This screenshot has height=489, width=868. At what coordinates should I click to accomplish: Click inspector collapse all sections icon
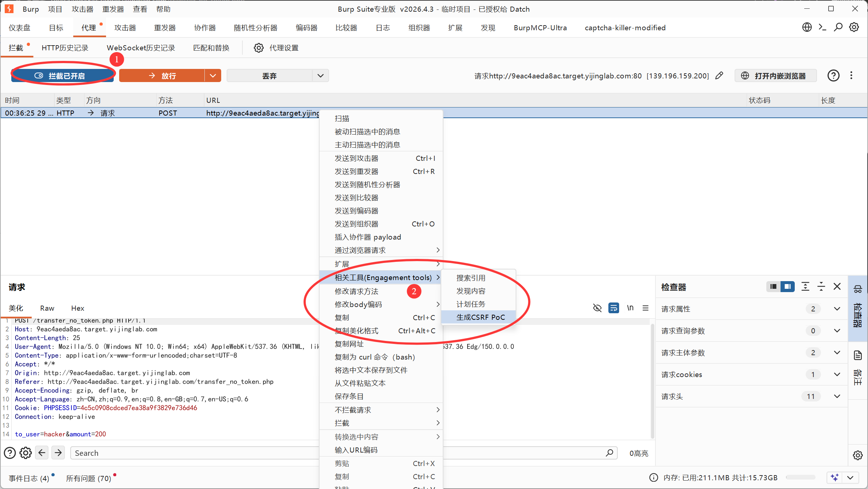[821, 287]
